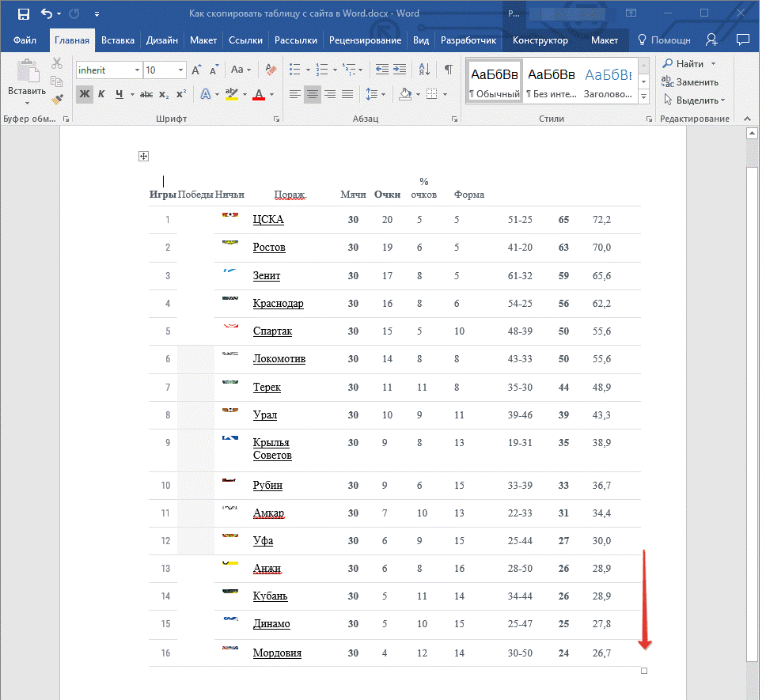Start a numbered list
Image resolution: width=766 pixels, height=700 pixels.
tap(321, 70)
